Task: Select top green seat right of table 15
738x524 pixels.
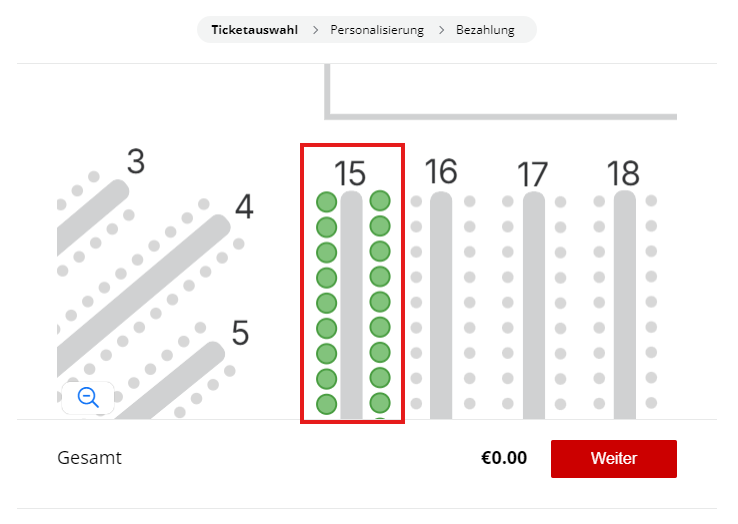Action: (380, 201)
